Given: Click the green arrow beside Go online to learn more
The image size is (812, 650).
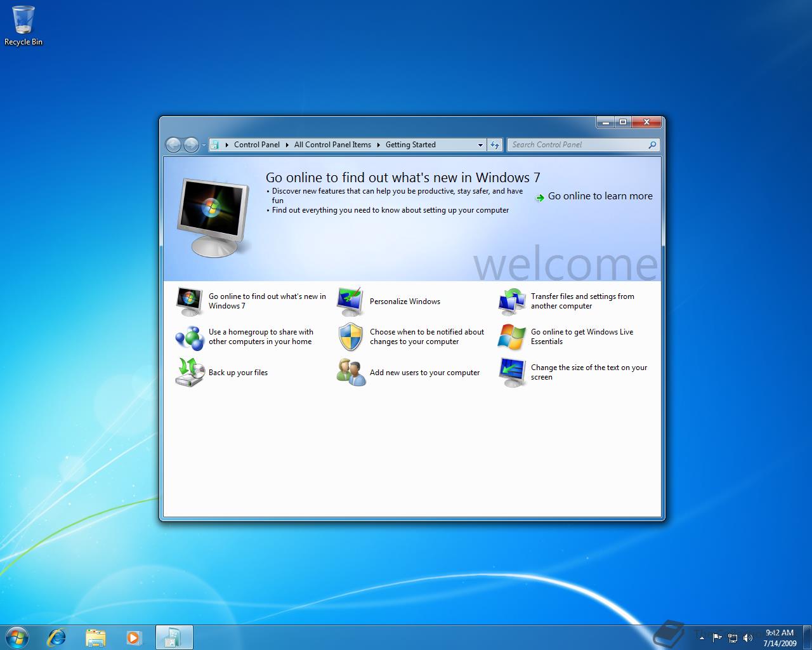Looking at the screenshot, I should (x=540, y=197).
